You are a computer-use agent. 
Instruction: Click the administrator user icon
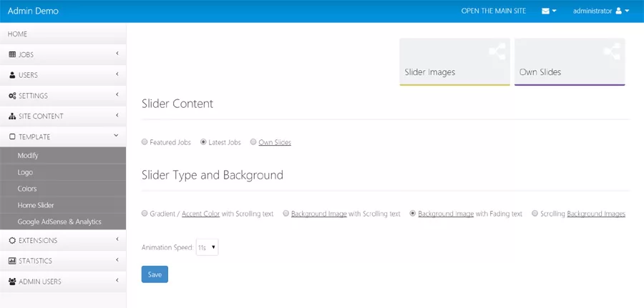[619, 11]
